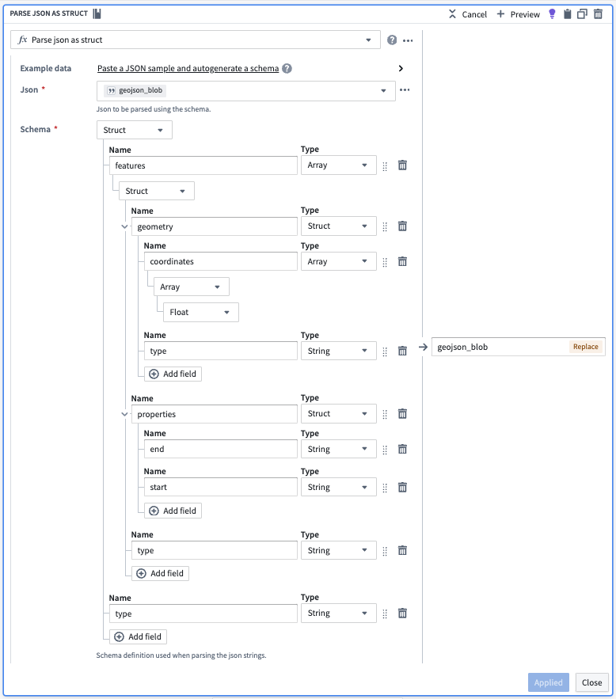
Task: Open the Parse json as struct function dropdown
Action: tap(196, 40)
